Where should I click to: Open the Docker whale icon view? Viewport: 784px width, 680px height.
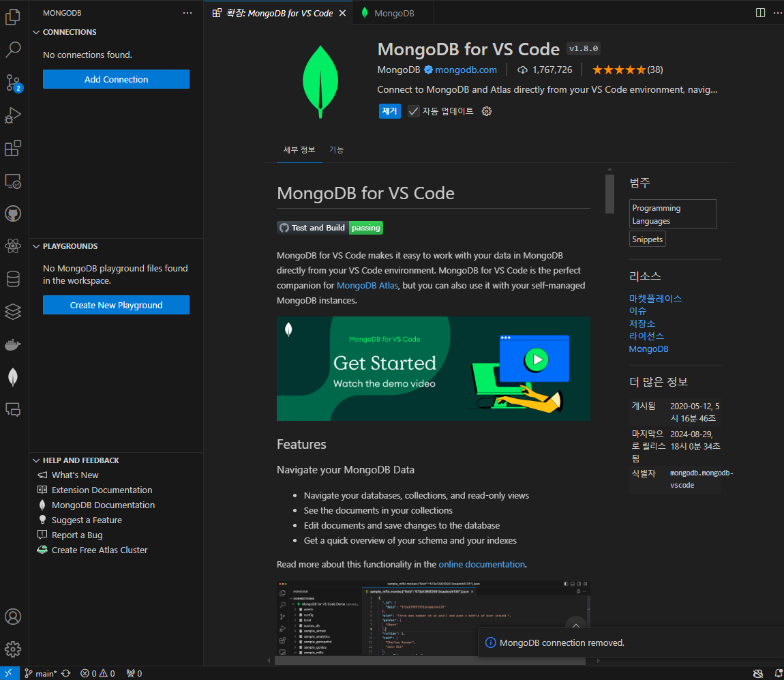coord(13,344)
